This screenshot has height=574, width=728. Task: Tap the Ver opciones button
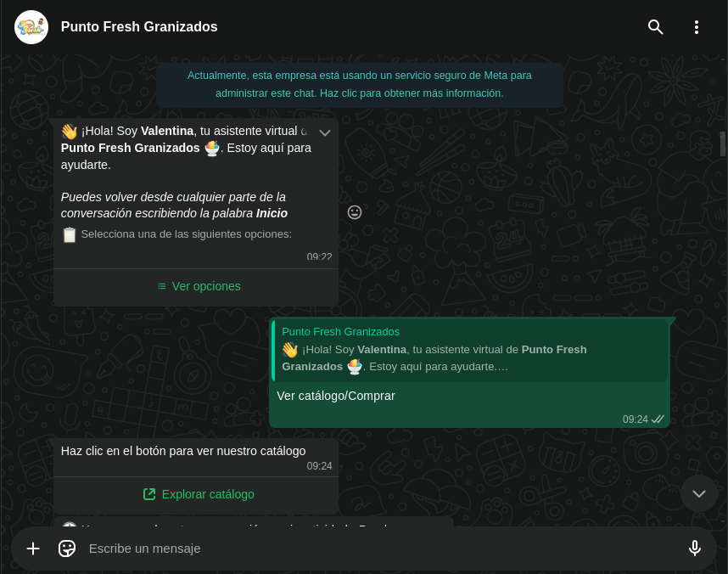(x=206, y=286)
